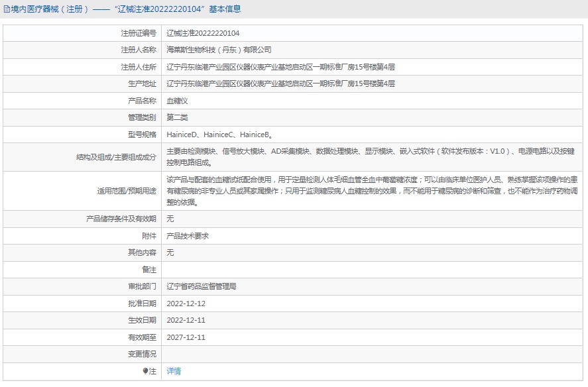
Task: Click the 生产地址 address value
Action: click(280, 83)
